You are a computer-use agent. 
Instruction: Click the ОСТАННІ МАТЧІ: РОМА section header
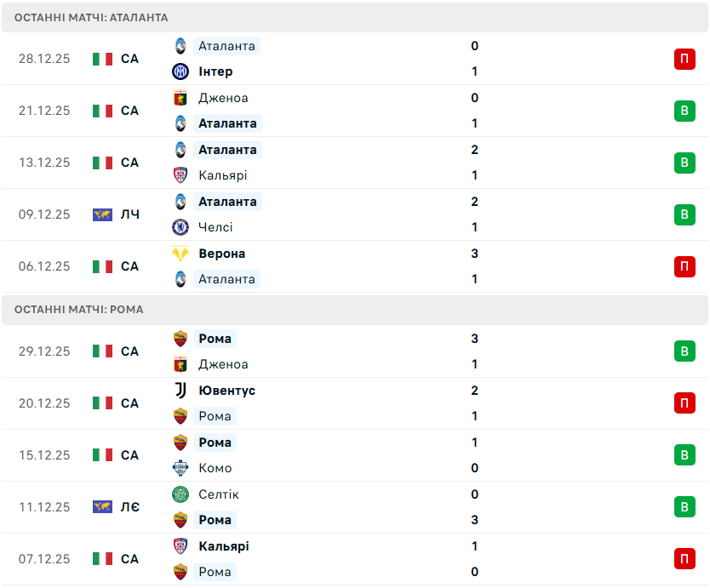pyautogui.click(x=78, y=310)
